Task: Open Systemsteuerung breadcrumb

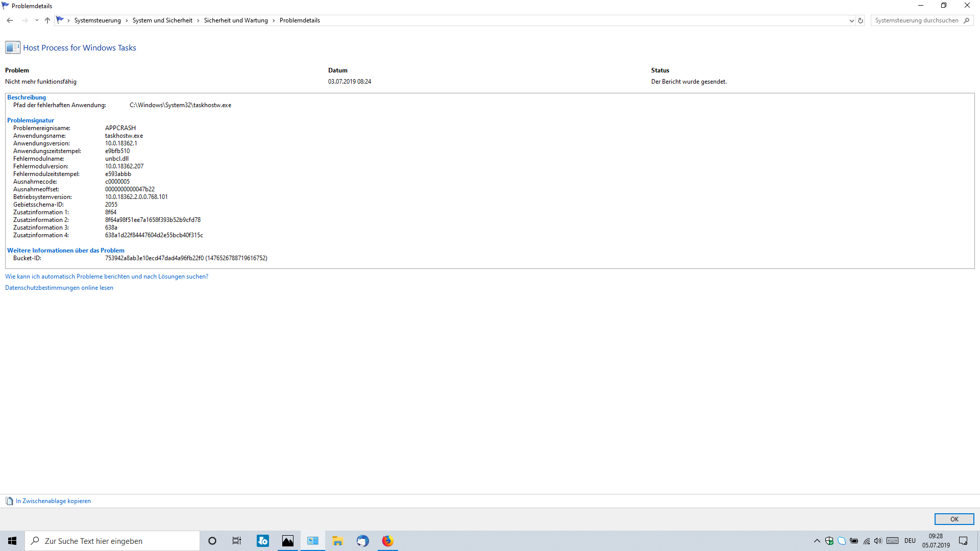Action: 97,20
